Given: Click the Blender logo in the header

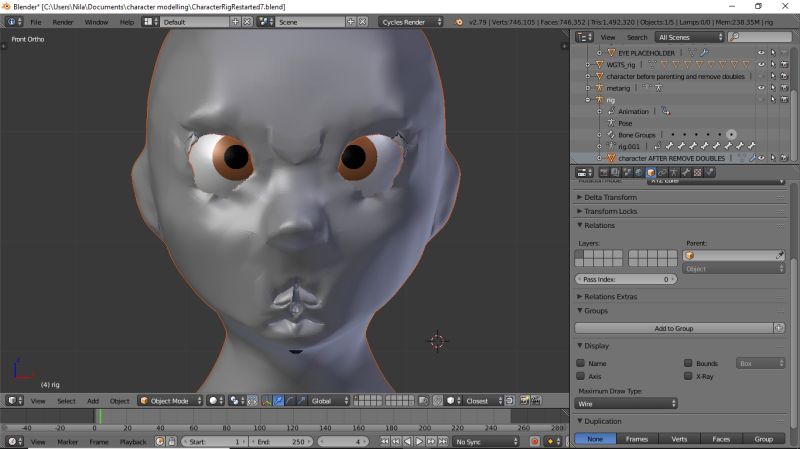Looking at the screenshot, I should click(x=459, y=22).
